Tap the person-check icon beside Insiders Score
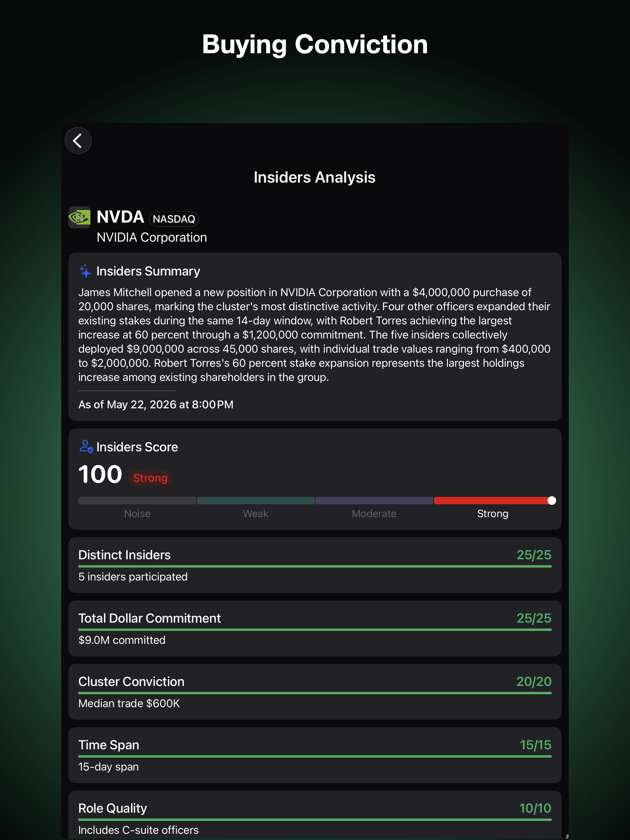 point(86,446)
